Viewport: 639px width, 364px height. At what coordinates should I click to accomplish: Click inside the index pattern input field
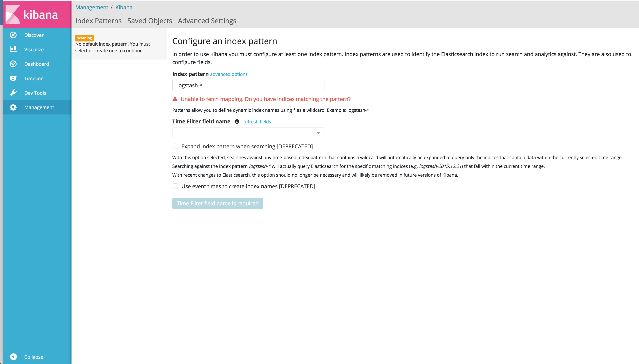pos(248,85)
